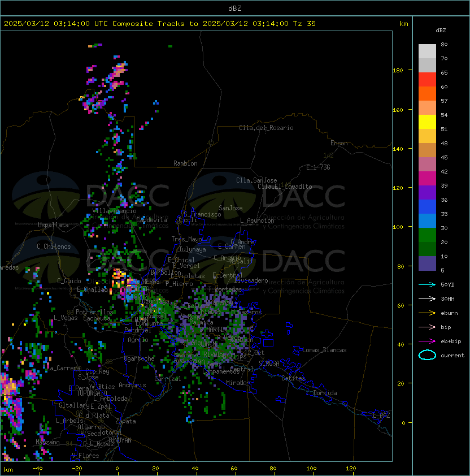Click the 'Ramblon' map label
Screen dimensions: 470x476
click(x=185, y=163)
